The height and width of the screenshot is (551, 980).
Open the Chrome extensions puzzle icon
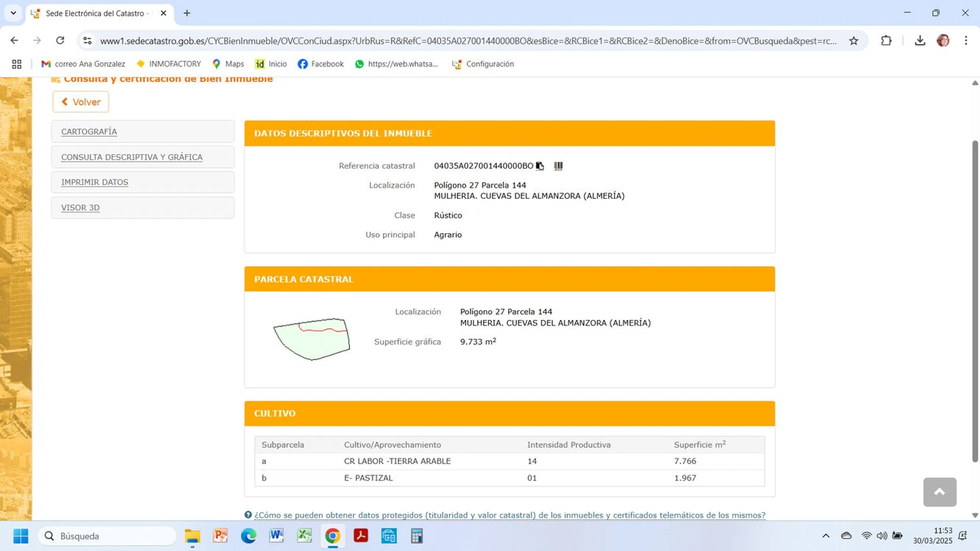[x=886, y=41]
